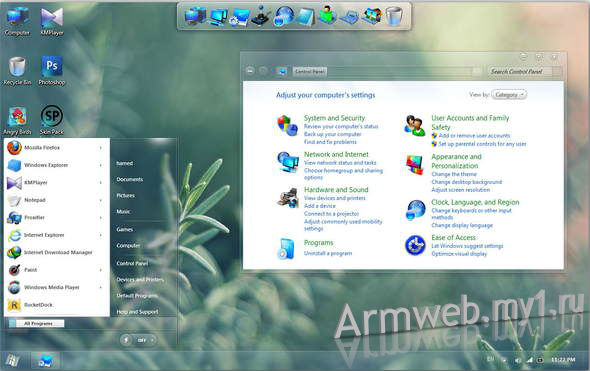Screen dimensions: 590x371
Task: Open Music from the Start menu
Action: (123, 212)
